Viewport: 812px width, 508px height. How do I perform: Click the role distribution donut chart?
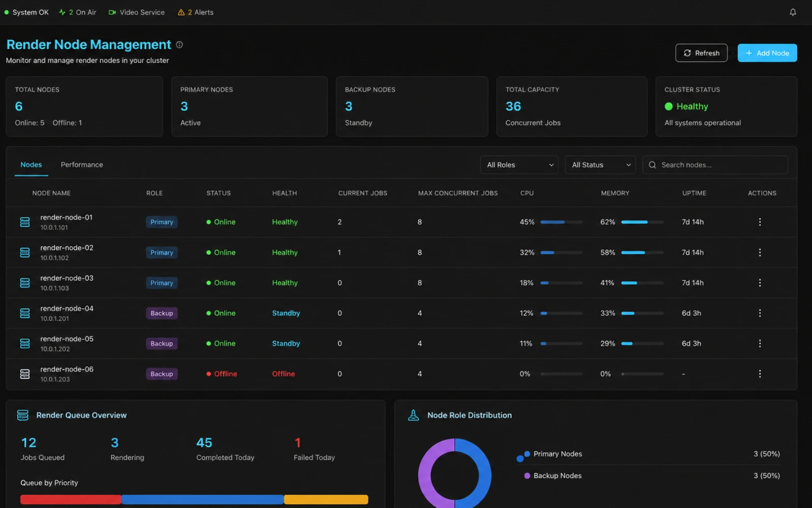click(x=455, y=473)
